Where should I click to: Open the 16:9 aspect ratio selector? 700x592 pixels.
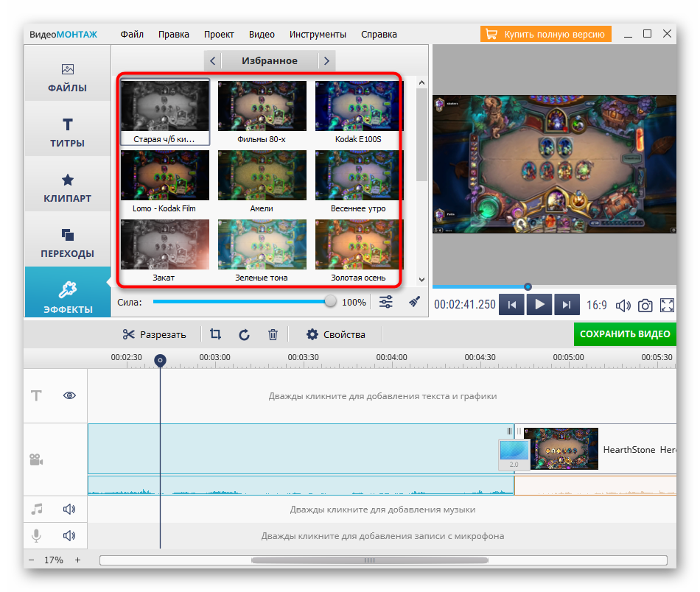point(596,305)
